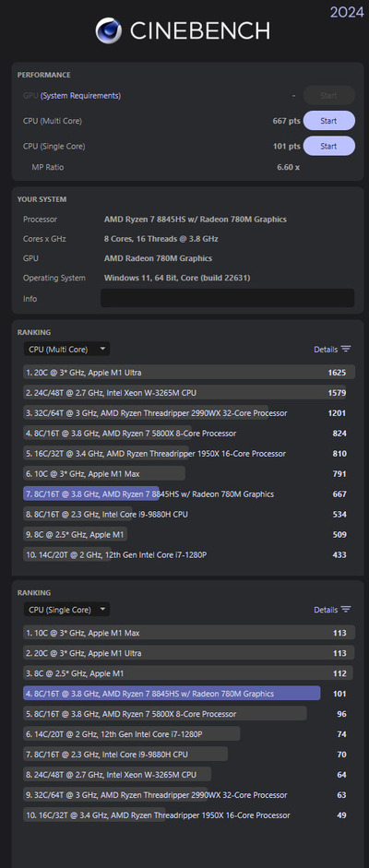Select highlighted Ryzen 7 8845HS single-core entry
Screen dimensions: 369x868
189,693
